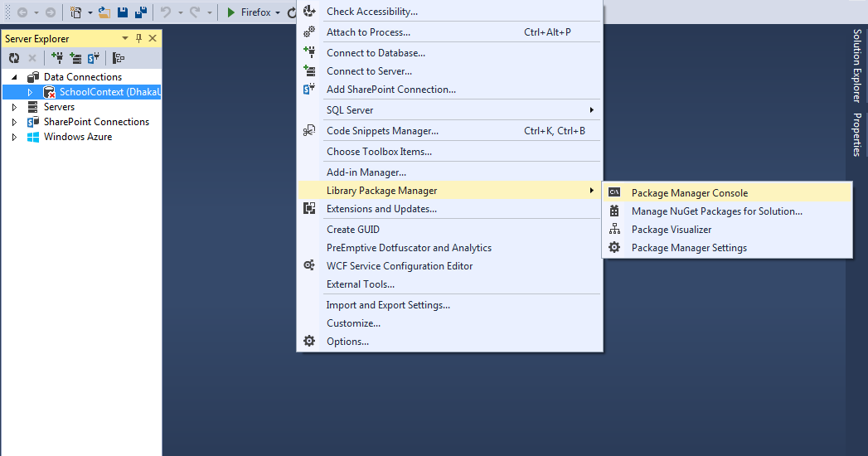Click the Save All icon in main toolbar
Screen dimensions: 868x456
(x=141, y=12)
